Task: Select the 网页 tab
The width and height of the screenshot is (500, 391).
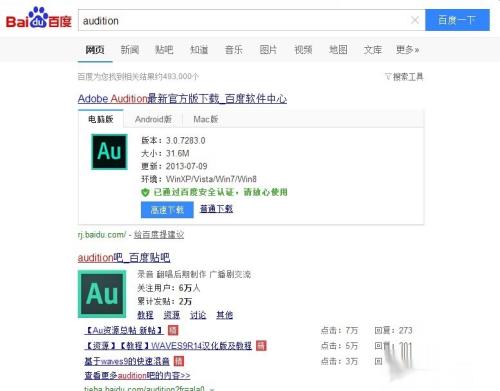Action: [95, 50]
